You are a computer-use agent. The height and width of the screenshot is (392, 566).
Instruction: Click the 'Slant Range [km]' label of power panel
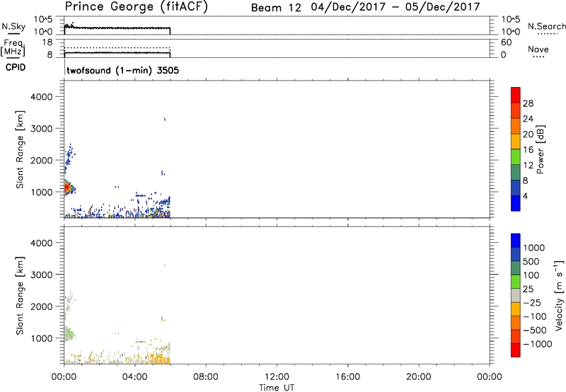click(20, 149)
